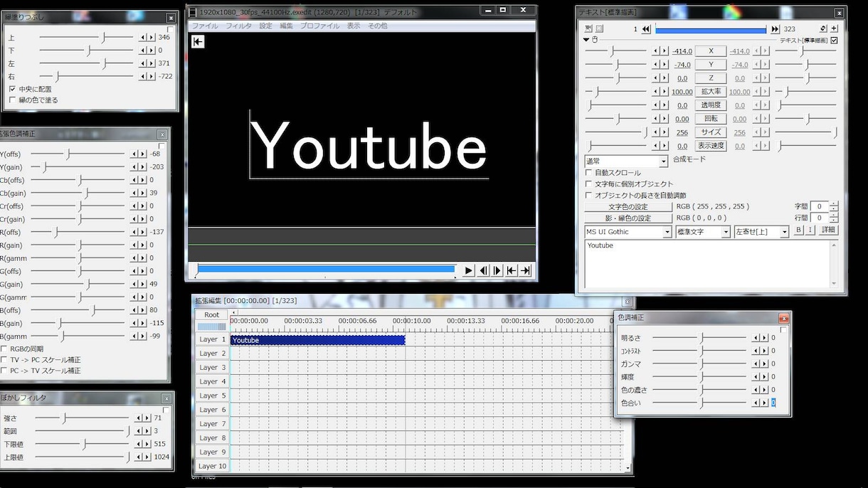Jump to the last frame in main window

click(x=526, y=270)
